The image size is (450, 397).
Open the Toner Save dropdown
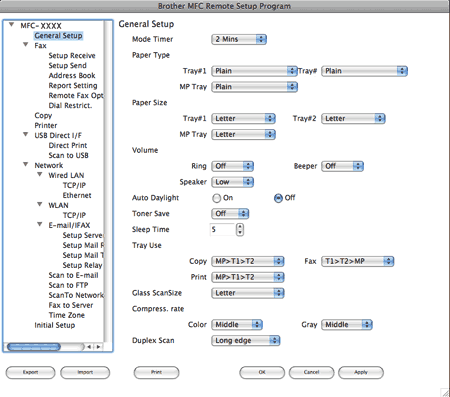(230, 214)
